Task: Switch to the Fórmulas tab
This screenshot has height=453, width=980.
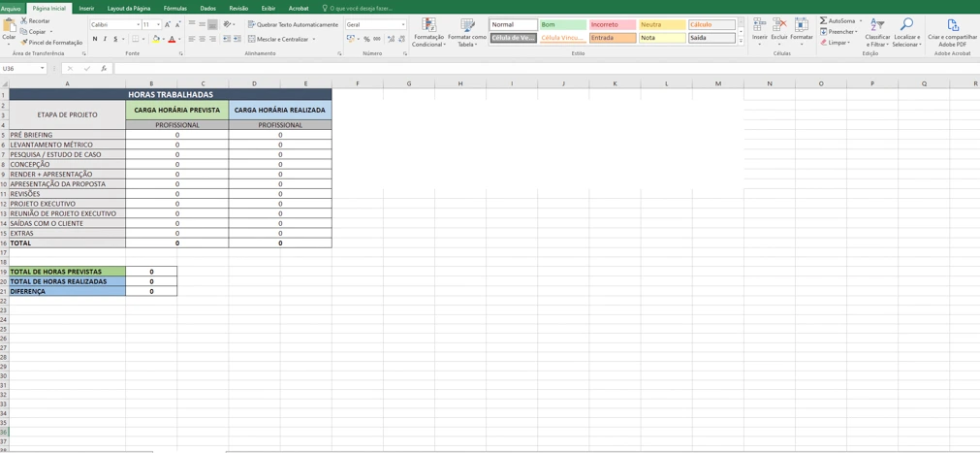Action: (x=175, y=8)
